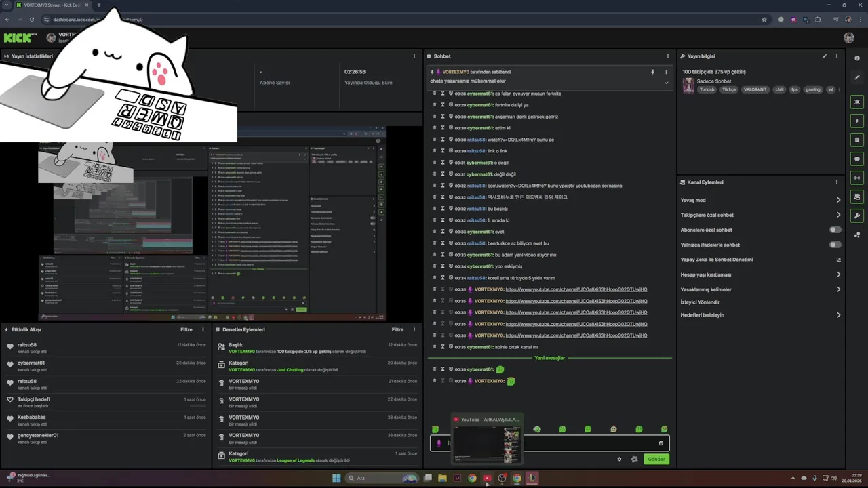Open File Explorer from taskbar
This screenshot has height=488, width=868.
coord(442,478)
